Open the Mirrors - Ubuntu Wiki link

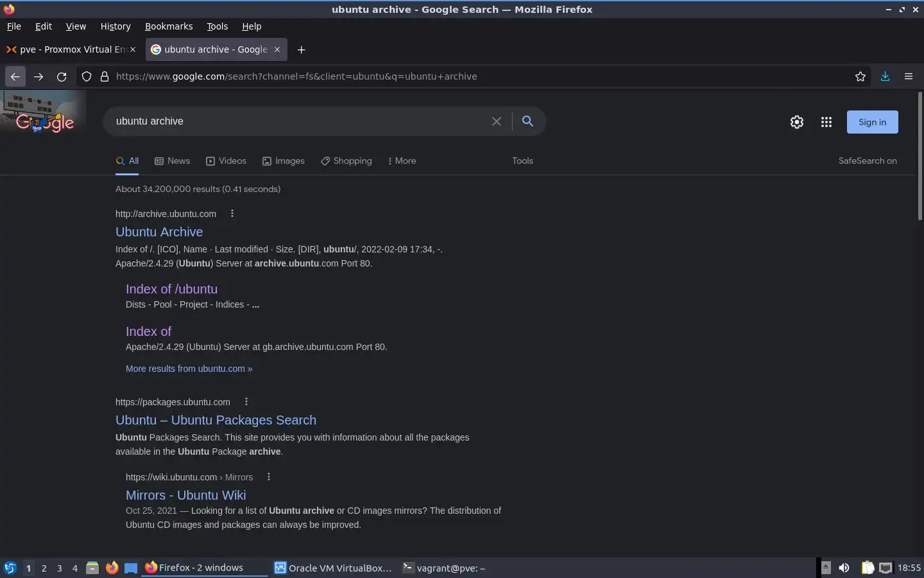[185, 495]
